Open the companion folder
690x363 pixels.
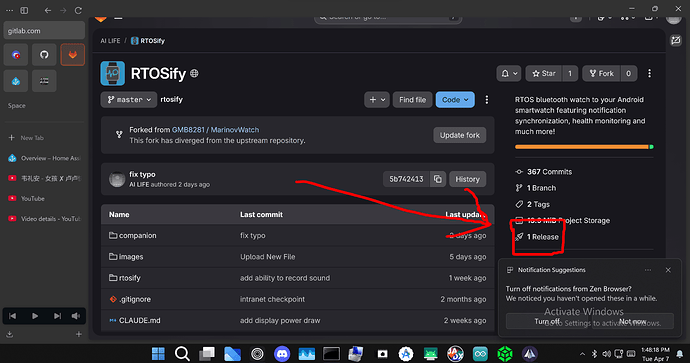click(x=137, y=235)
